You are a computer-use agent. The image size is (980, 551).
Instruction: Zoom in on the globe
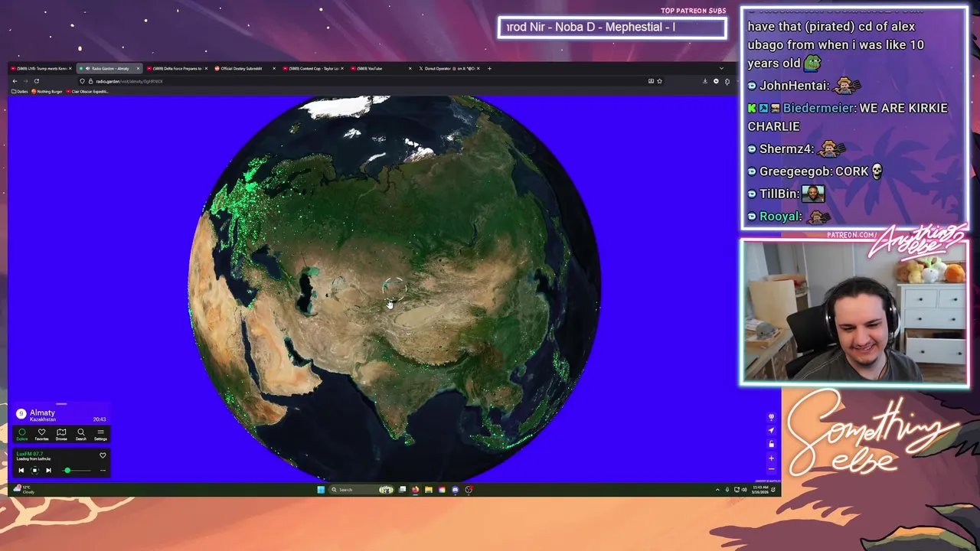point(772,458)
